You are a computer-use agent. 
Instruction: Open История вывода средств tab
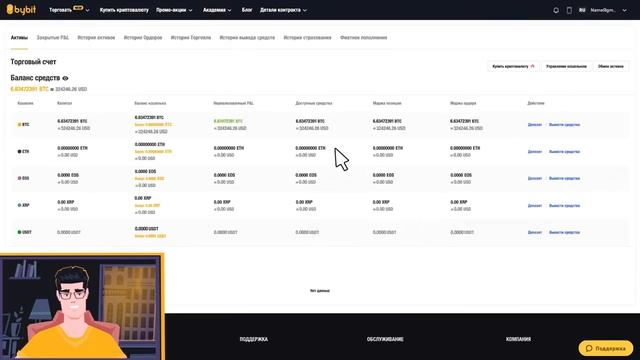click(x=247, y=38)
